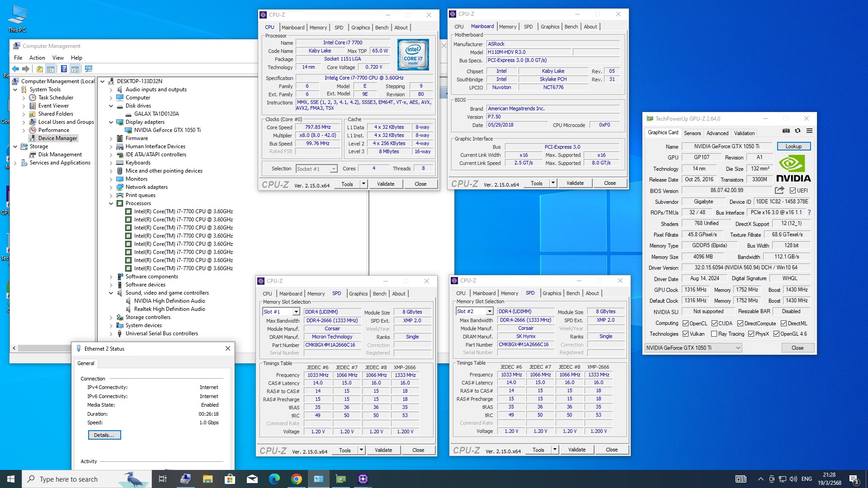Click the Back arrow in Computer Management toolbar
The image size is (868, 488).
coord(15,69)
